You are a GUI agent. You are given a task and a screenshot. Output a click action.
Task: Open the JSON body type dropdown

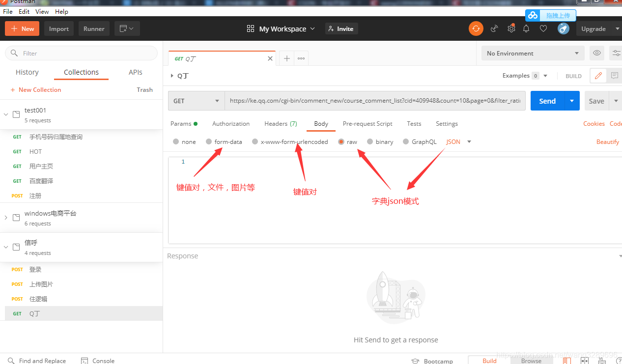(459, 141)
